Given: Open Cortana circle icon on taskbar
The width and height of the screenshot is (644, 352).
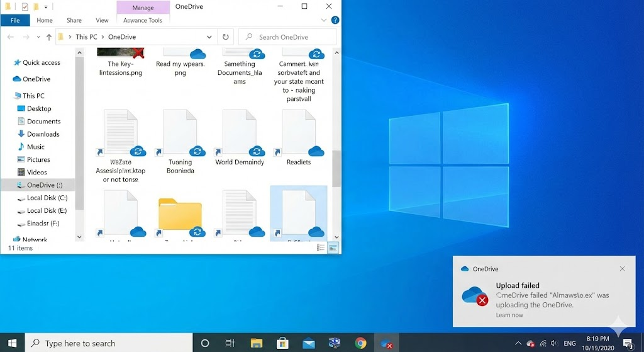Looking at the screenshot, I should tap(204, 343).
